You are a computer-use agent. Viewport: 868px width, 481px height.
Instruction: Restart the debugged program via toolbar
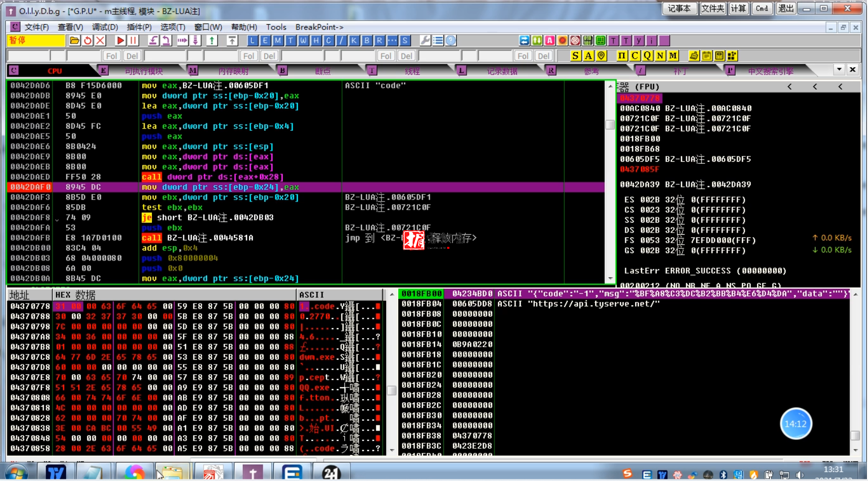tap(87, 40)
